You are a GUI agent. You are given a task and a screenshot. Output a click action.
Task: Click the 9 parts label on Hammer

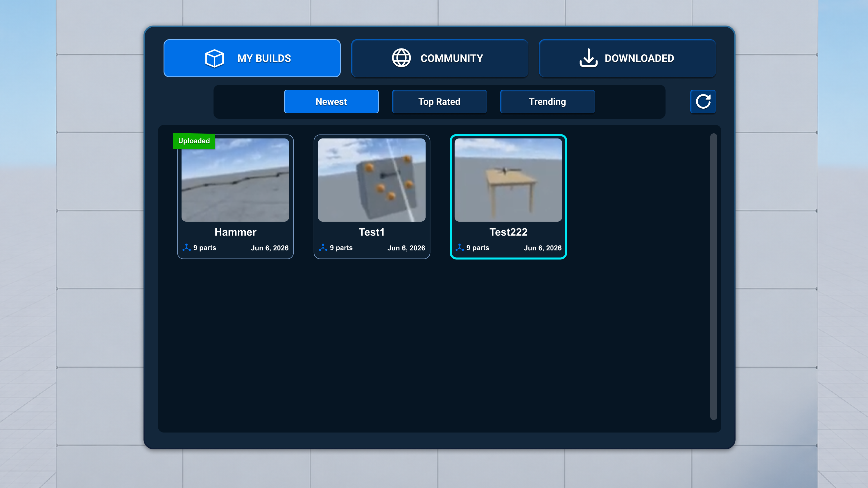pos(205,248)
